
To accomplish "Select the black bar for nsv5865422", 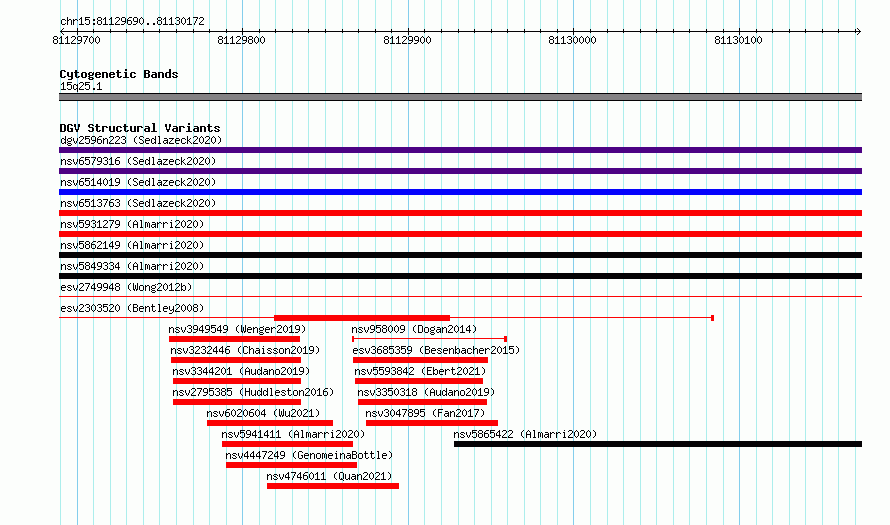I will tap(658, 444).
